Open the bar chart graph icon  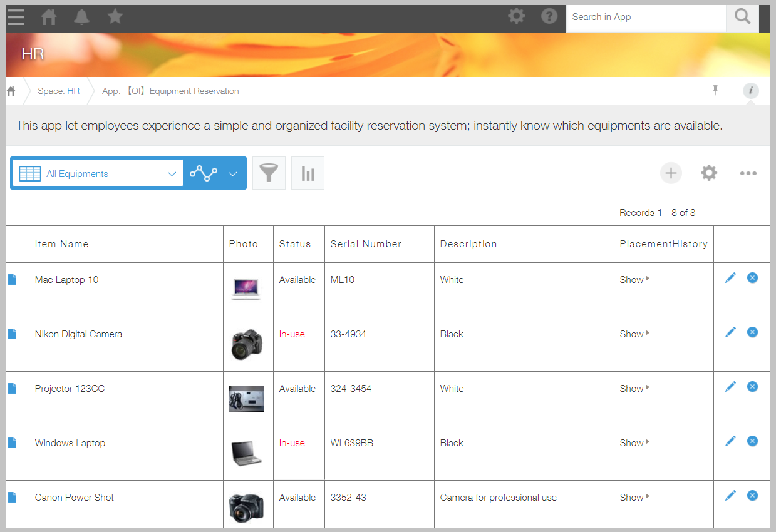(x=308, y=173)
